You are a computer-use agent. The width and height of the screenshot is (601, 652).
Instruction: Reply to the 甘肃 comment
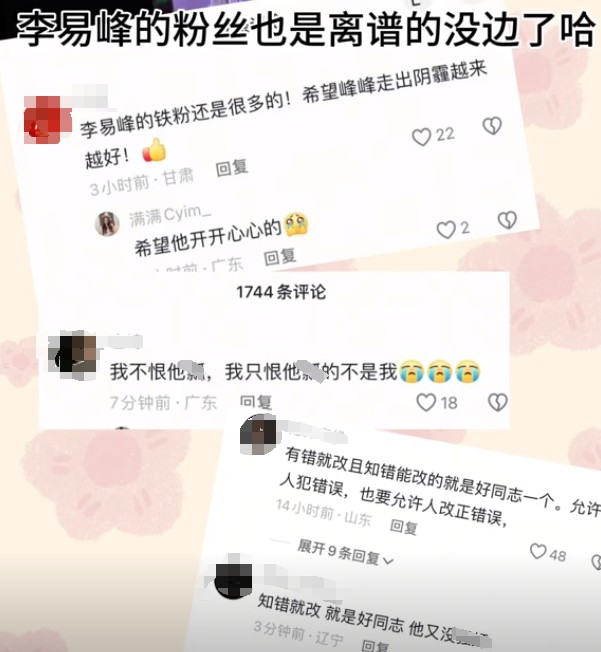(232, 168)
